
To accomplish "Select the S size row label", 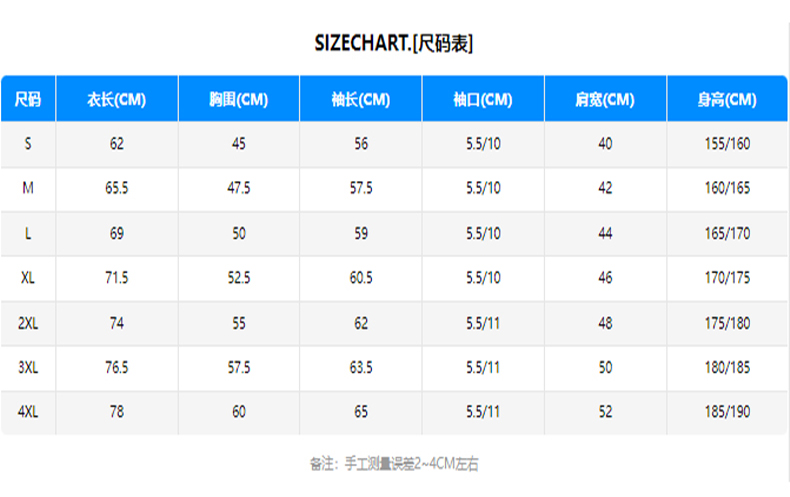I will click(28, 144).
